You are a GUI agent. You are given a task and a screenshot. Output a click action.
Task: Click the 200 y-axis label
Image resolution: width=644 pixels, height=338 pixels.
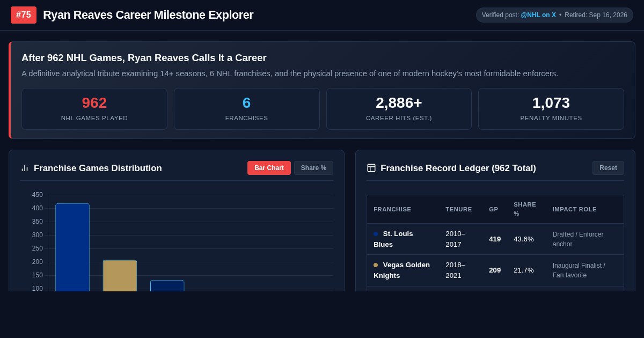(38, 262)
